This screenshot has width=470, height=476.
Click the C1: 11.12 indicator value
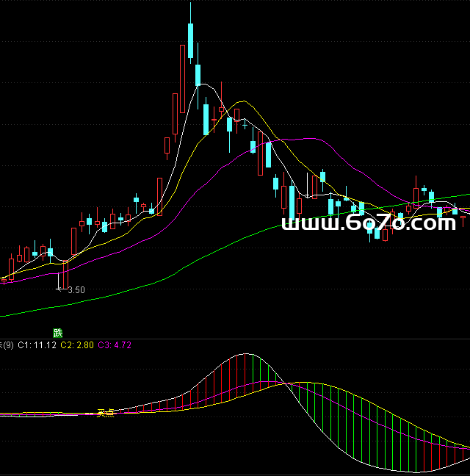[x=34, y=344]
